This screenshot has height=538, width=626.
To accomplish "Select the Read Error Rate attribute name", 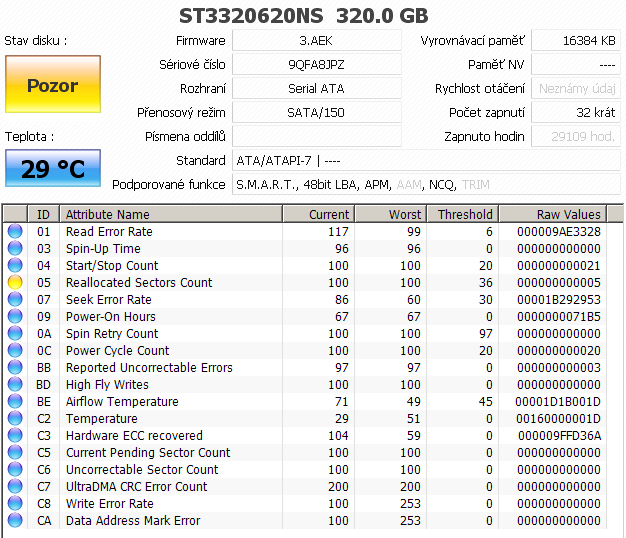I will (x=109, y=231).
